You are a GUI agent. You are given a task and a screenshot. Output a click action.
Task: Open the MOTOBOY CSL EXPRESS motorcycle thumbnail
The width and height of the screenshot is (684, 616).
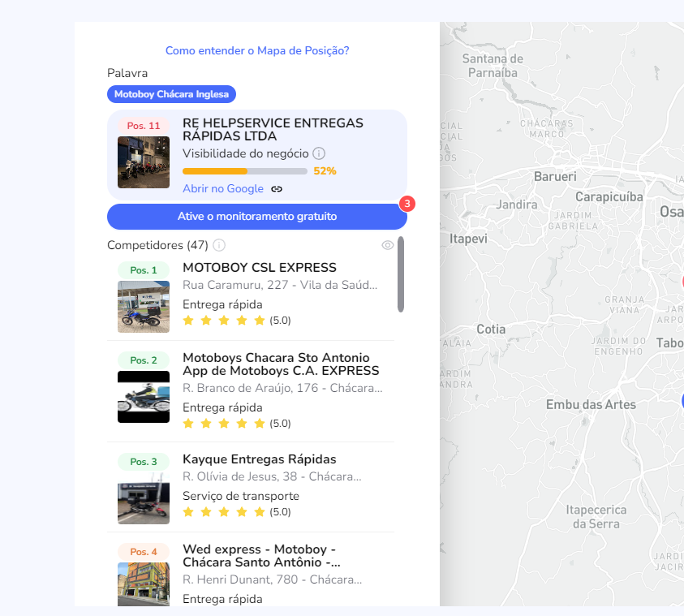pyautogui.click(x=144, y=307)
